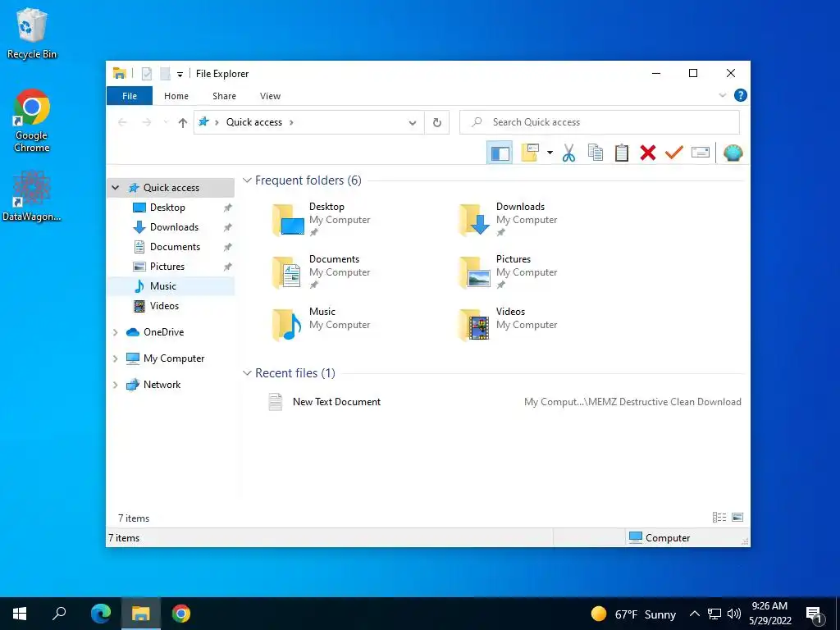Switch to the Home ribbon tab
840x630 pixels.
click(176, 96)
